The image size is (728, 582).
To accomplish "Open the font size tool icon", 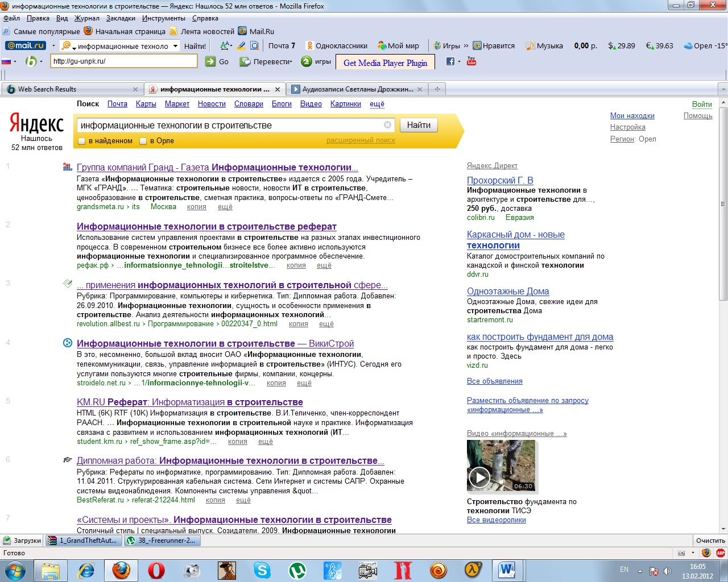I will tap(225, 45).
